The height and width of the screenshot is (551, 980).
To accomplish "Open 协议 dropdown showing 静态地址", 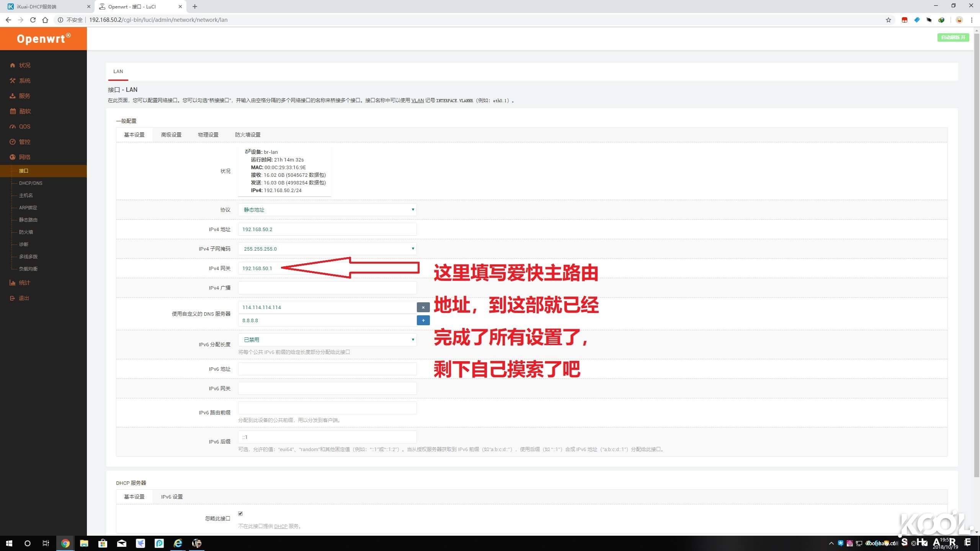I will [327, 210].
